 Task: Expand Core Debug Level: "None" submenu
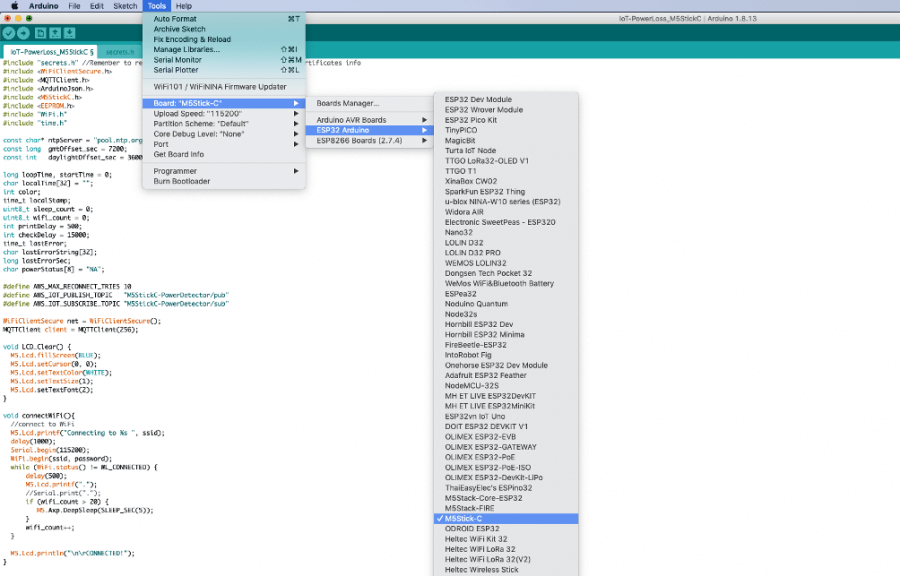click(224, 134)
